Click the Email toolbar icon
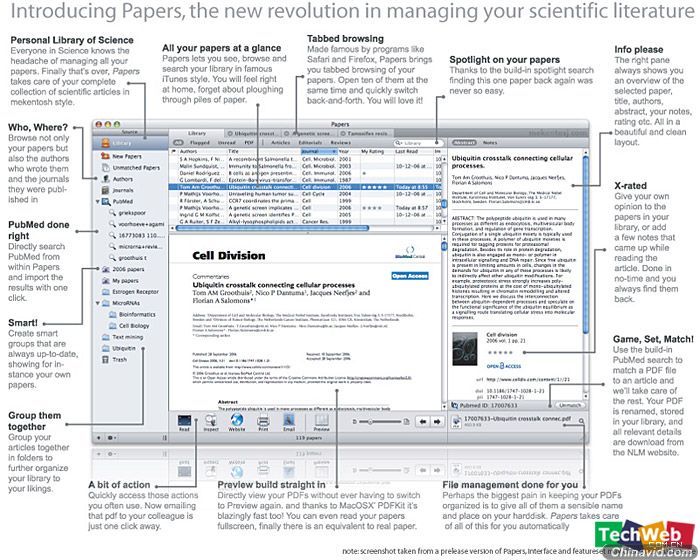 (289, 422)
